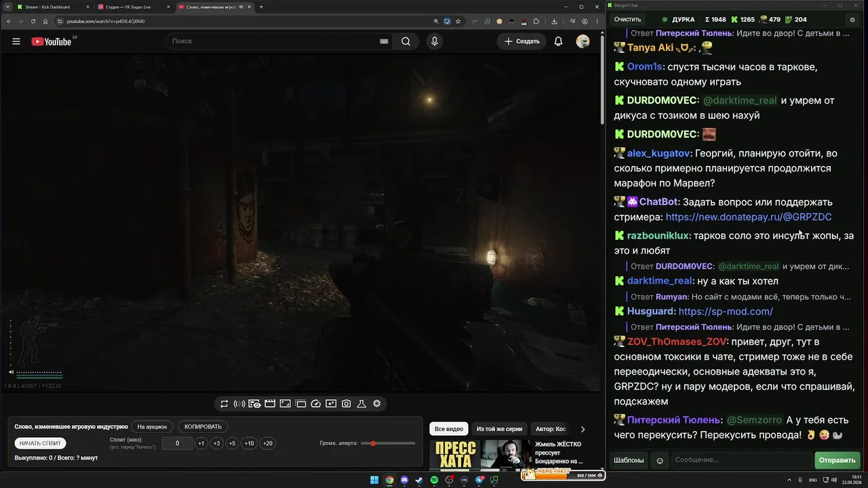Open the emoji picker in chat
Viewport: 868px width, 488px height.
pyautogui.click(x=660, y=461)
